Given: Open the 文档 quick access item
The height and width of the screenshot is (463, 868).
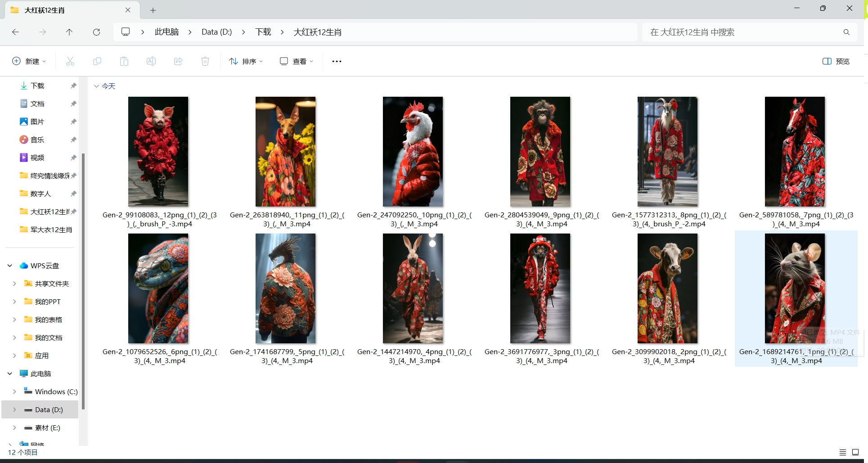Looking at the screenshot, I should pyautogui.click(x=37, y=103).
